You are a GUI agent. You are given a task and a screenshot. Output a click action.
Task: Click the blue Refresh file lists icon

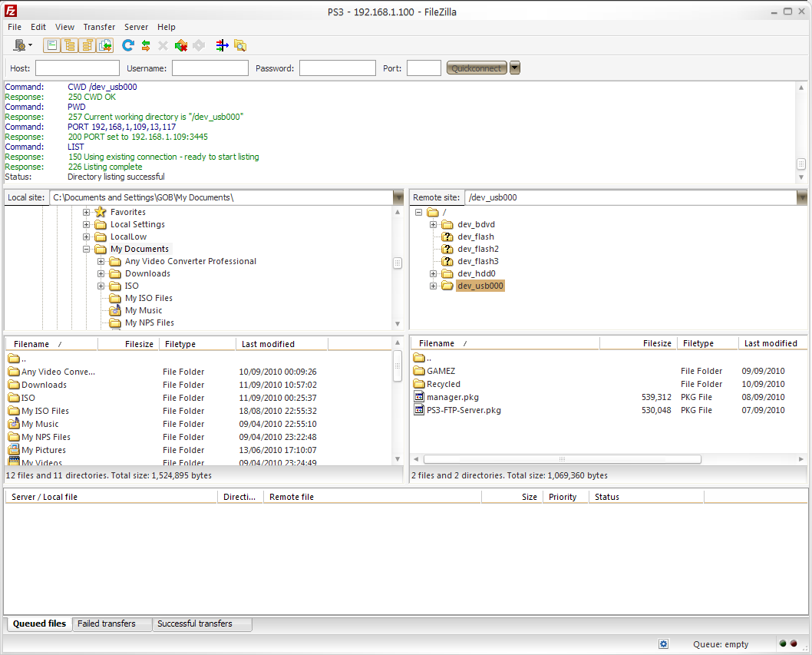pos(128,46)
